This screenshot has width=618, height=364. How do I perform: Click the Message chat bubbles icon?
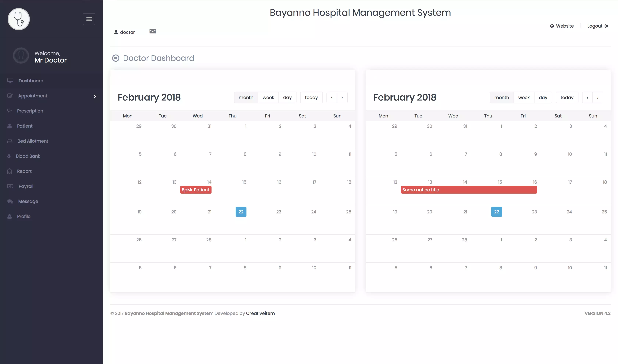point(10,201)
